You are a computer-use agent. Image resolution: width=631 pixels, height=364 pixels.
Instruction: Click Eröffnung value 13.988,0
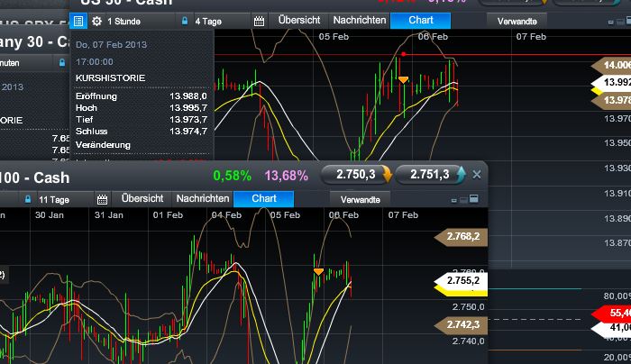(x=187, y=96)
